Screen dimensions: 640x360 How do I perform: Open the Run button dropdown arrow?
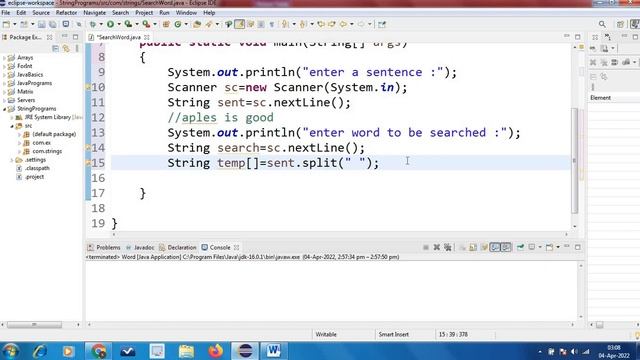point(119,24)
